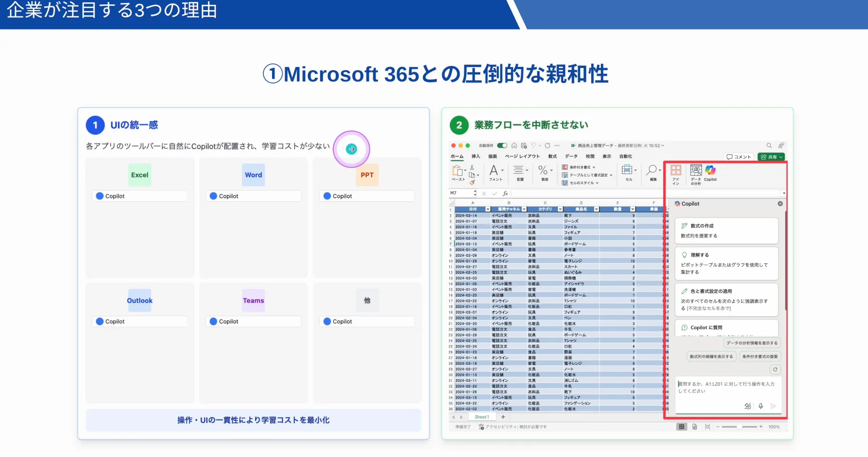Viewport: 868px width, 457px height.
Task: Select the page break preview icon
Action: (707, 427)
